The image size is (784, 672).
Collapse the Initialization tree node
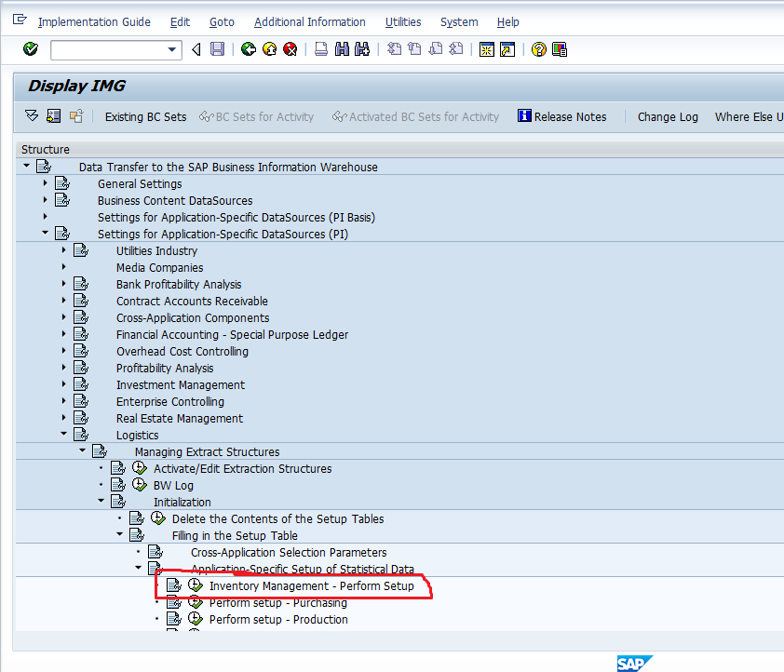(x=101, y=502)
